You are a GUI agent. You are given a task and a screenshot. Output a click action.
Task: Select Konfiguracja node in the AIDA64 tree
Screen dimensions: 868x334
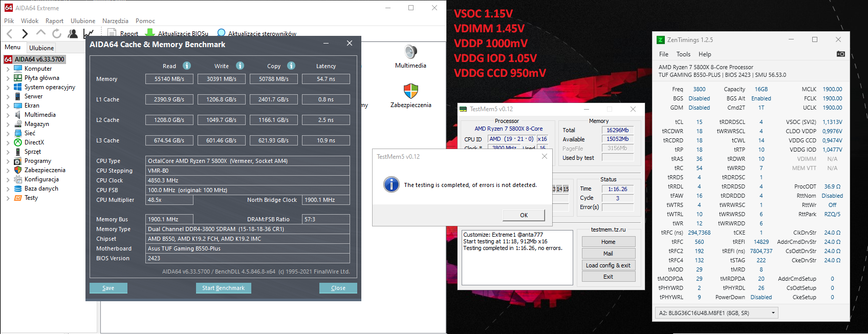(x=41, y=179)
